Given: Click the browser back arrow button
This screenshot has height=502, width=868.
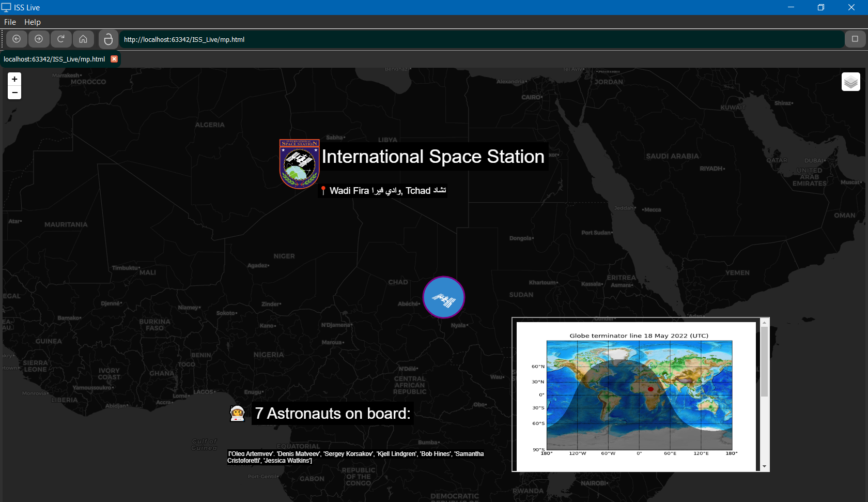Looking at the screenshot, I should click(x=17, y=39).
